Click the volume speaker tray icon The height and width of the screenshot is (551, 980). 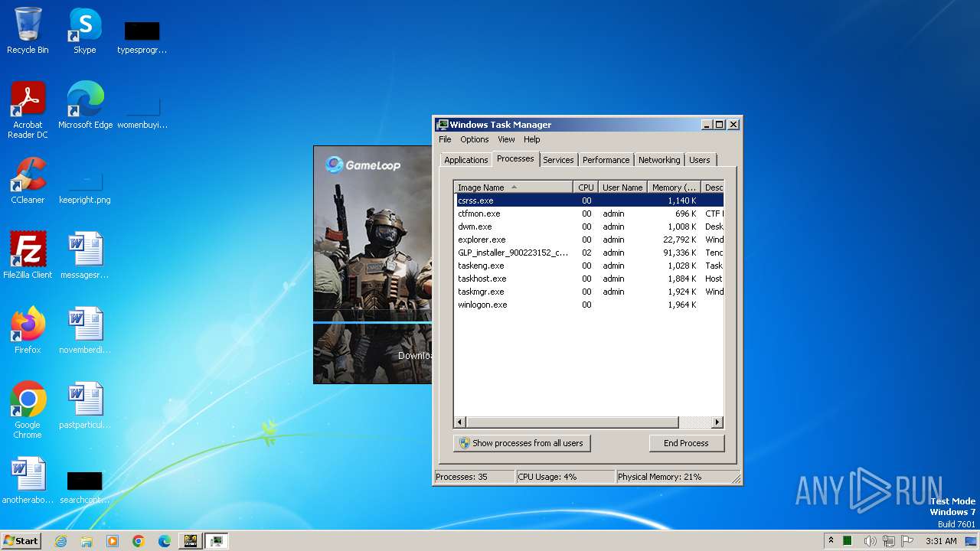click(x=870, y=541)
